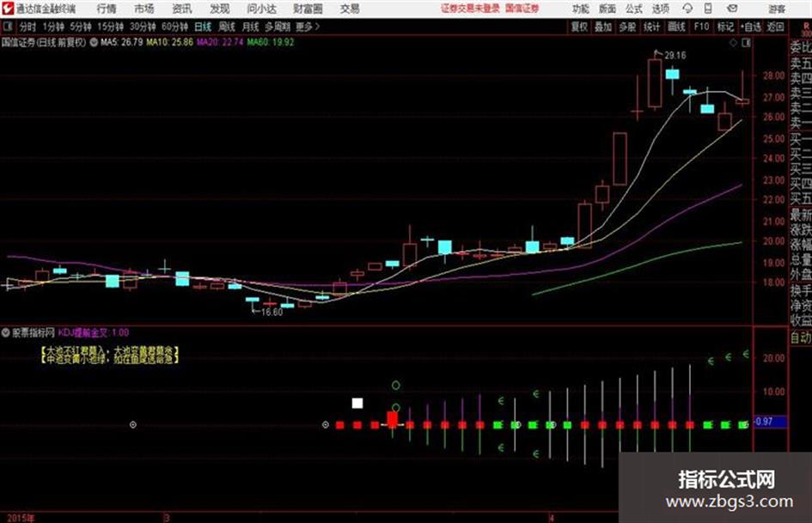Open the 交易 menu
Image resolution: width=812 pixels, height=523 pixels.
(350, 9)
